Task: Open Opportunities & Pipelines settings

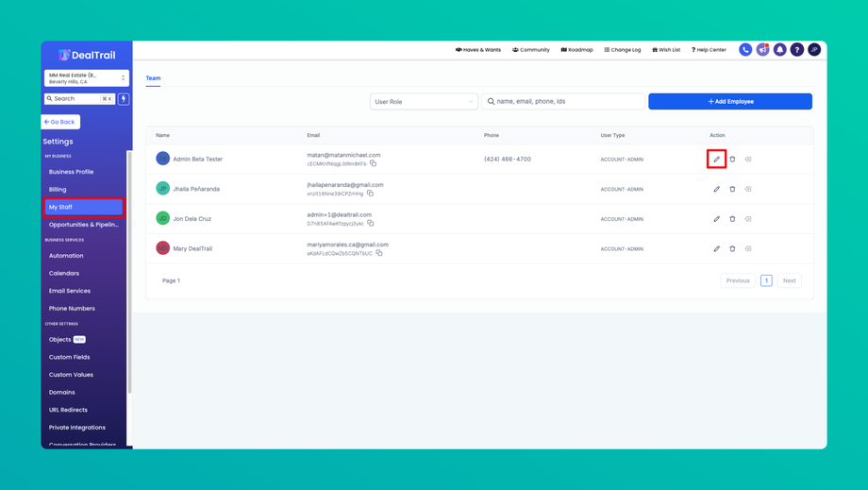Action: click(x=83, y=225)
